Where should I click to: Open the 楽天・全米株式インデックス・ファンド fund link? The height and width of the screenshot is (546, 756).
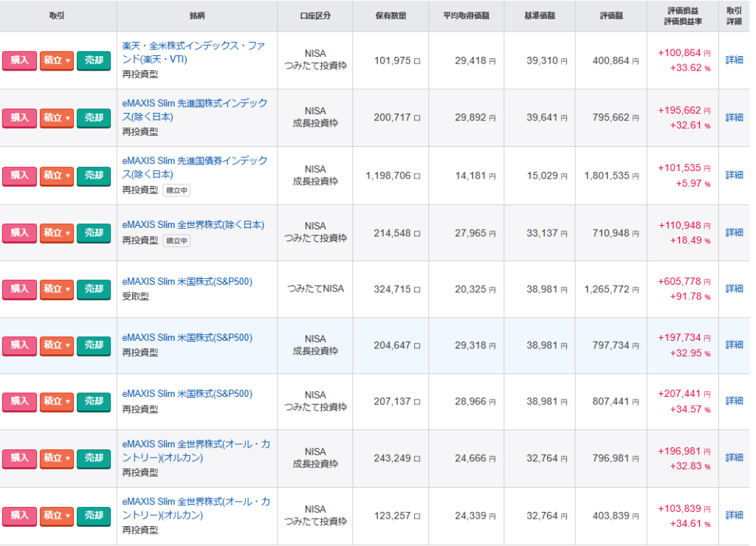[193, 52]
